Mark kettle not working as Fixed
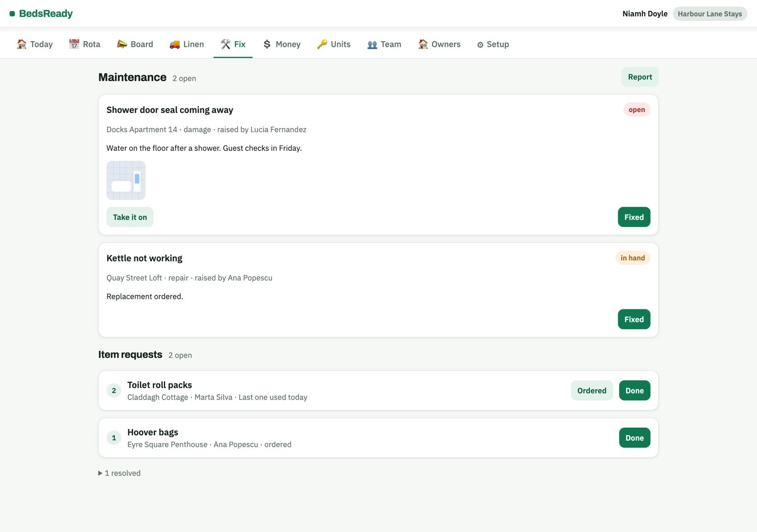757x532 pixels. [x=634, y=319]
